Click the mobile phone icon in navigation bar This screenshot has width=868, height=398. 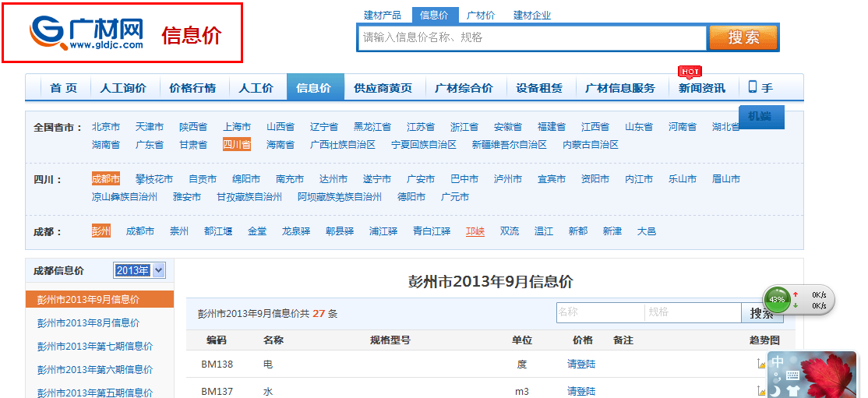[x=753, y=86]
